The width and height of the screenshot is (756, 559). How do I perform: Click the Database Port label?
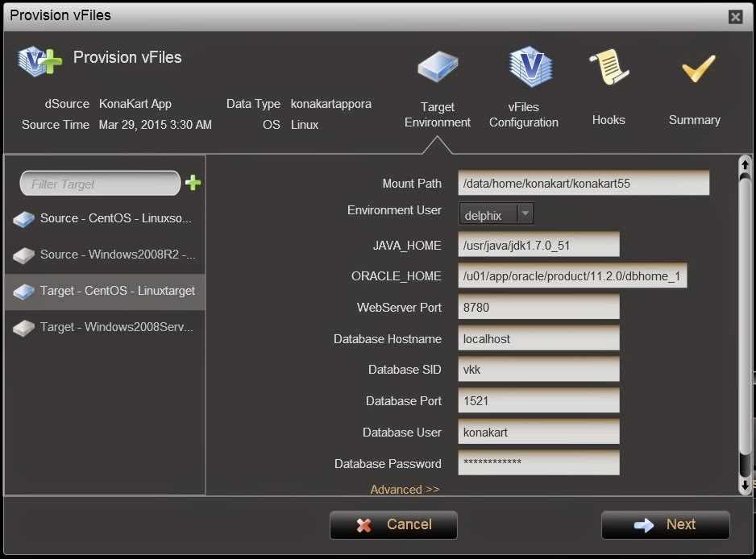coord(404,401)
